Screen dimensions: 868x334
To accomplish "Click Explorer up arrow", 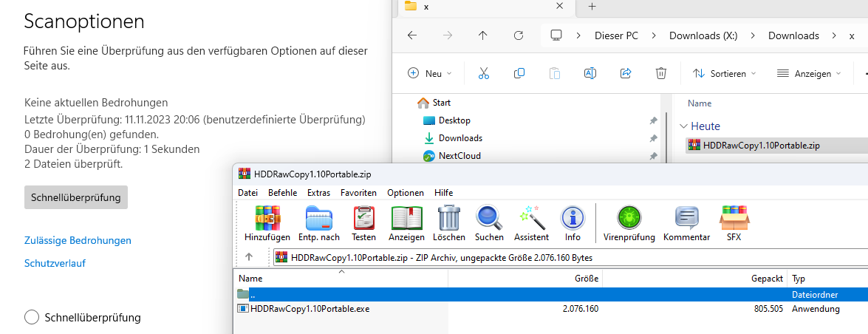I will click(x=482, y=35).
